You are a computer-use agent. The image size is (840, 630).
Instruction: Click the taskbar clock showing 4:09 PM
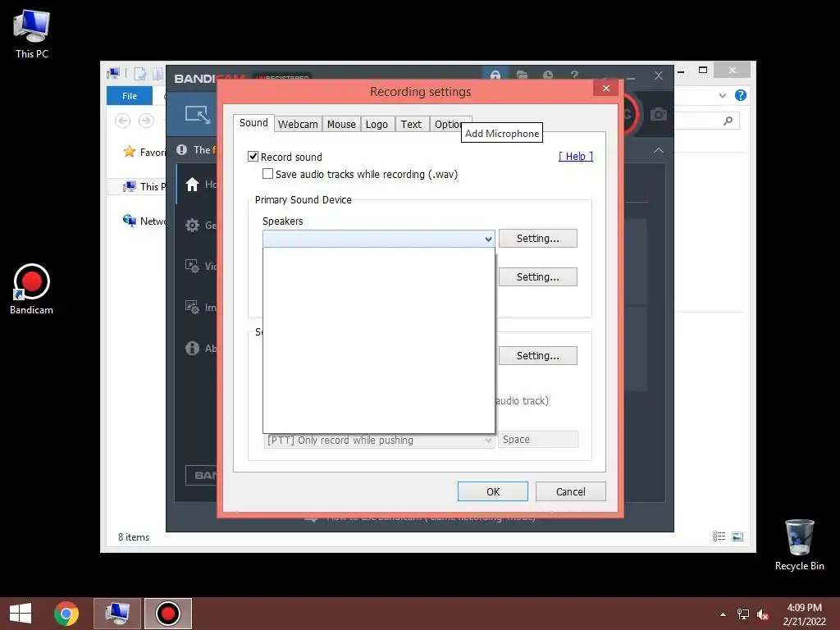pos(804,614)
